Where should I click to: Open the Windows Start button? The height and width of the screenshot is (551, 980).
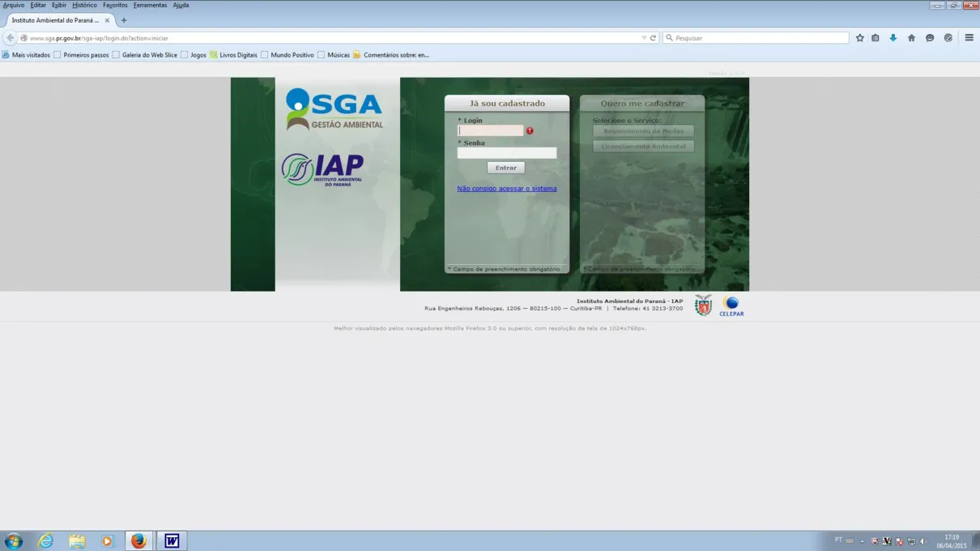14,540
